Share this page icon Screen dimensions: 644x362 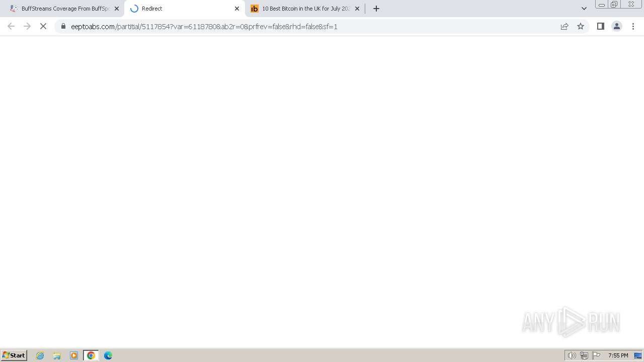pos(565,26)
